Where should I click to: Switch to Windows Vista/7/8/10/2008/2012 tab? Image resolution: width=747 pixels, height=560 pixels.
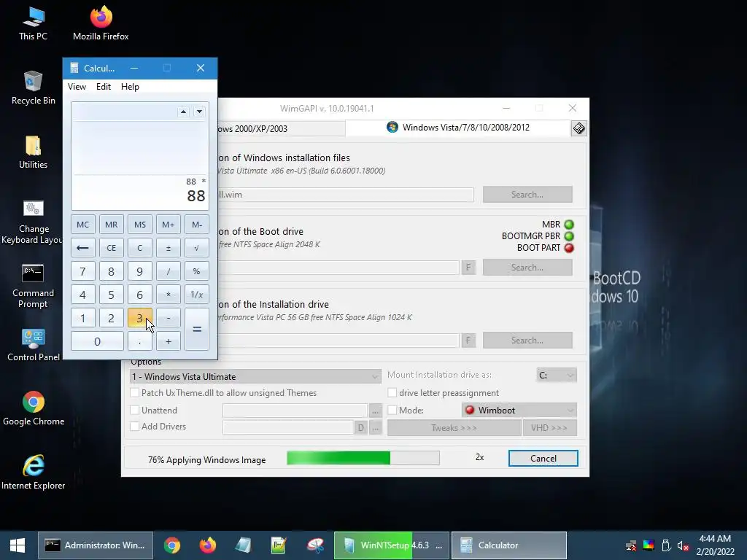[x=458, y=128]
